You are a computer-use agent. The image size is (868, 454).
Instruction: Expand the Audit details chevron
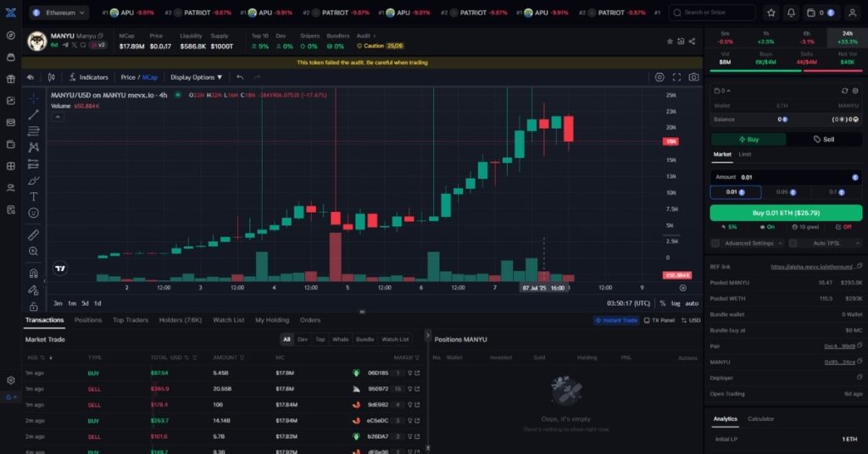(x=374, y=36)
